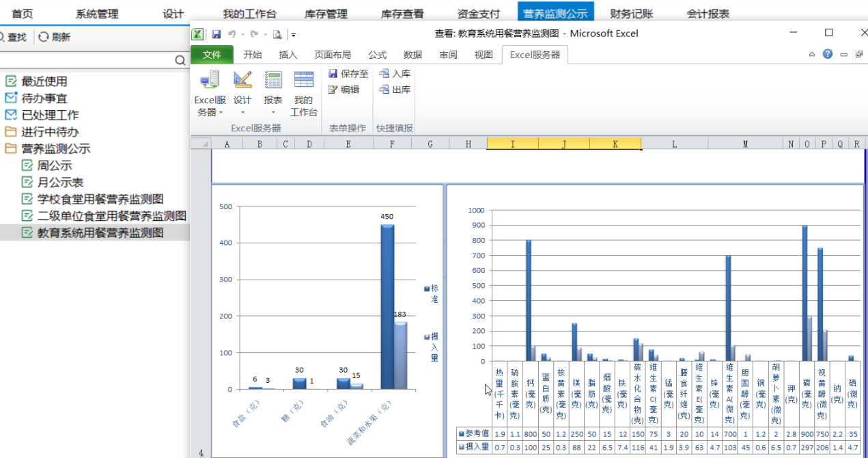The height and width of the screenshot is (458, 868).
Task: Click the 编辑 edit button in ribbon
Action: [333, 90]
